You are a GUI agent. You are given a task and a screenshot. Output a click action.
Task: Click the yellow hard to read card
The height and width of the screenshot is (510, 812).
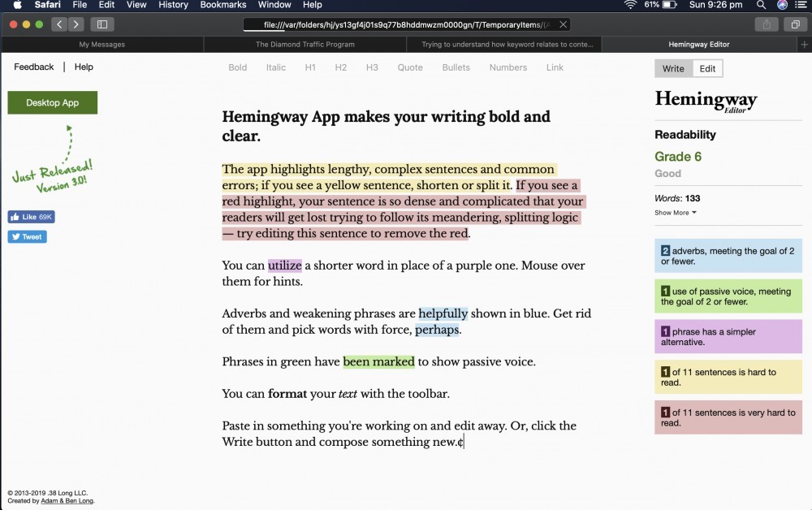point(728,377)
